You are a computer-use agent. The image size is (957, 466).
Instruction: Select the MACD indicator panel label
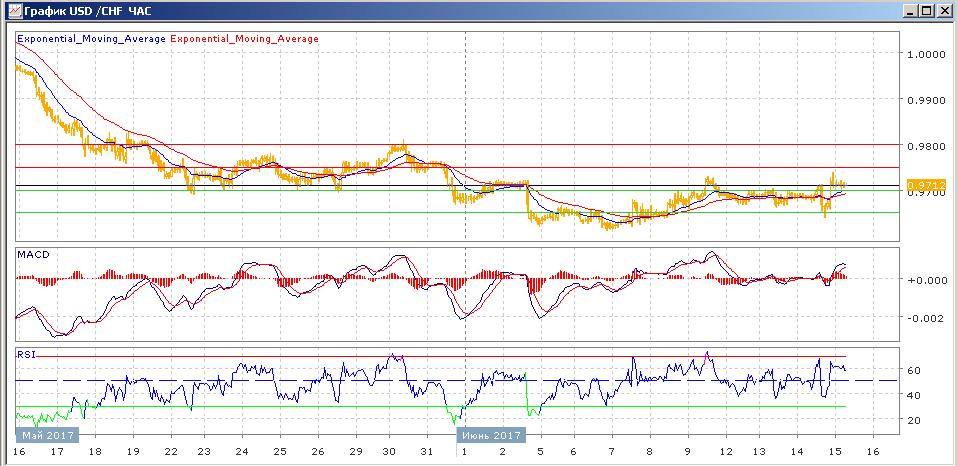tap(35, 254)
